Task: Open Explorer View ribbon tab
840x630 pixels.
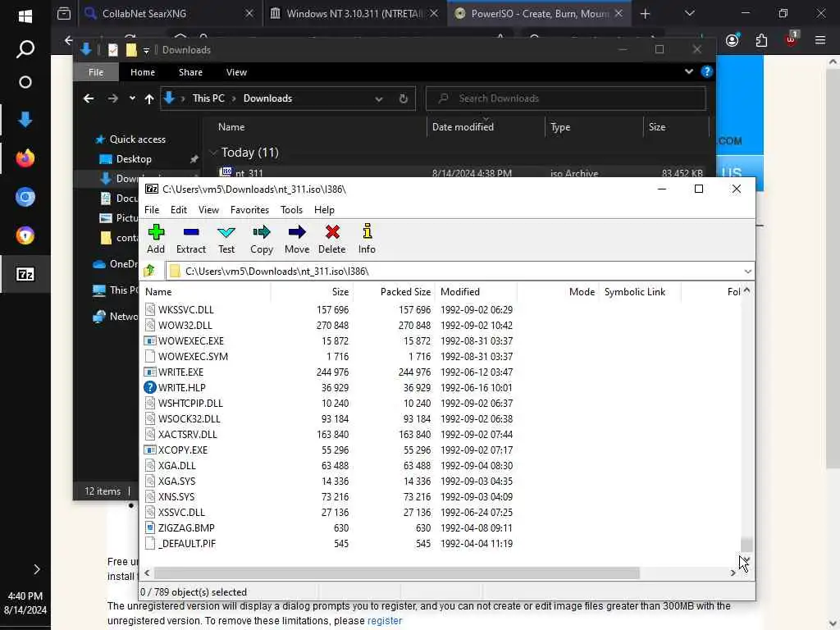Action: [x=236, y=72]
